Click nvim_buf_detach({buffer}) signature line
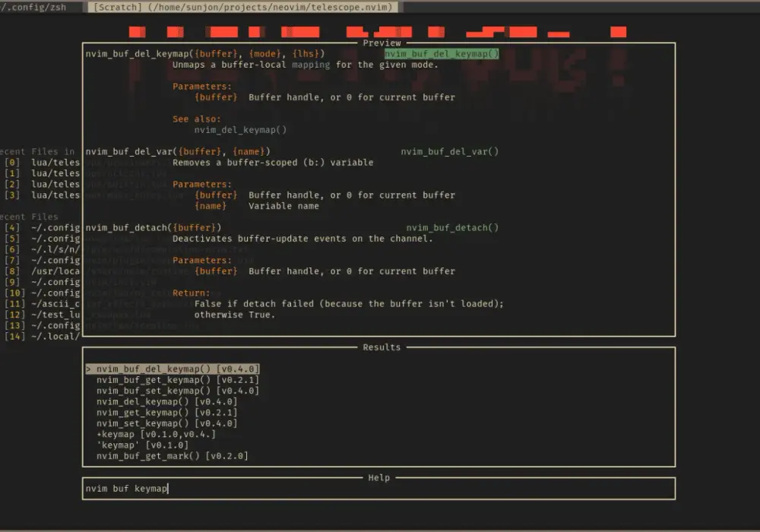The image size is (760, 532). tap(154, 228)
